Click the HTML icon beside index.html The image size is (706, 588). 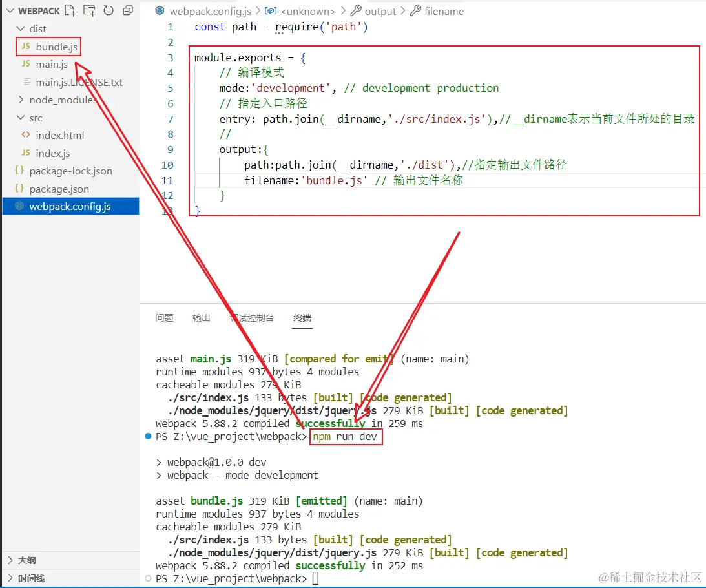26,134
